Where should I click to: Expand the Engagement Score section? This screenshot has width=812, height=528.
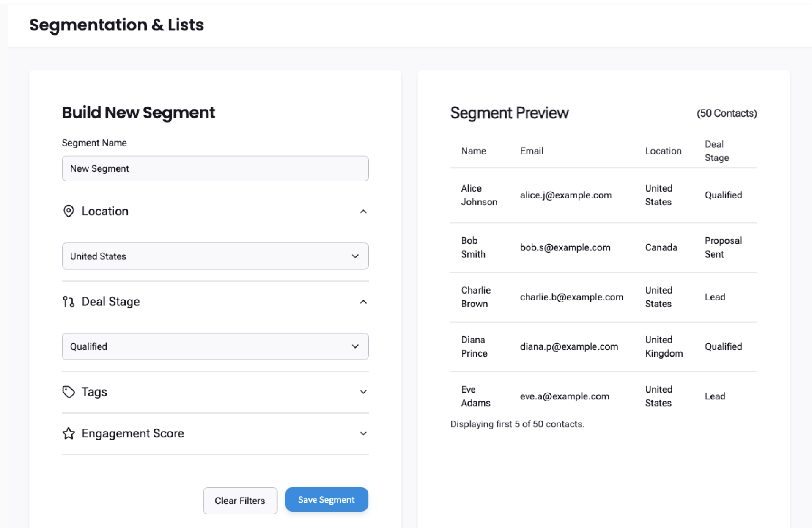[363, 434]
